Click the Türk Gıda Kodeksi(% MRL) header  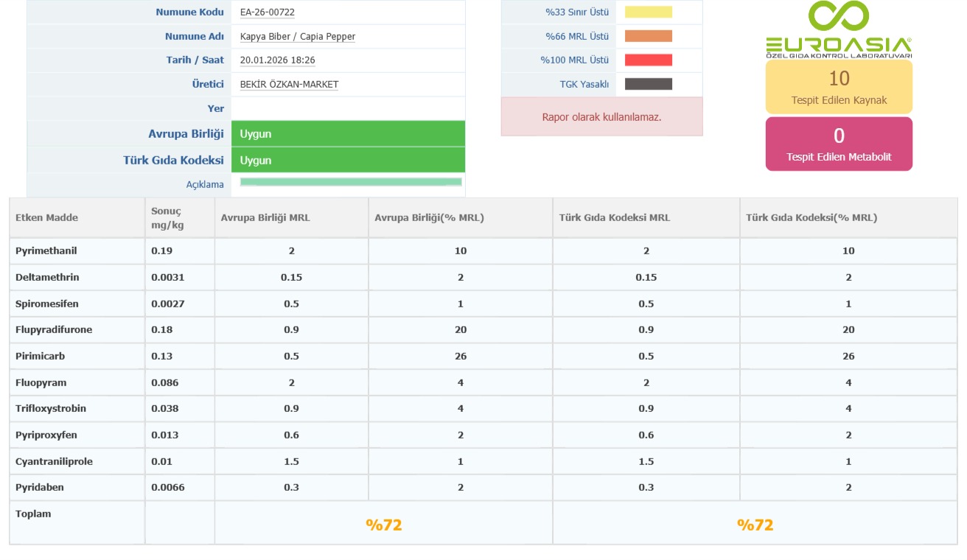(x=811, y=217)
